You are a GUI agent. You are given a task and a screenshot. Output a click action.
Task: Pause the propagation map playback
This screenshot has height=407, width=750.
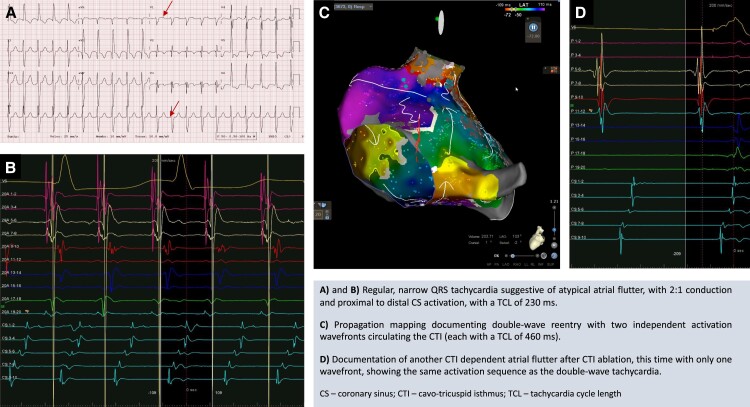[x=533, y=28]
